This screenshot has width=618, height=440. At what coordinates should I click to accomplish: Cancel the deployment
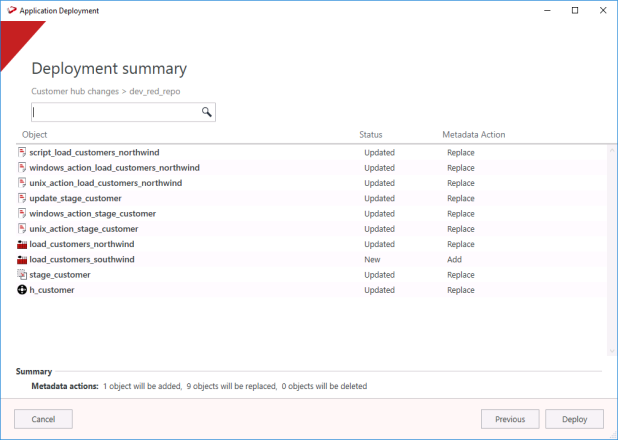(43, 419)
